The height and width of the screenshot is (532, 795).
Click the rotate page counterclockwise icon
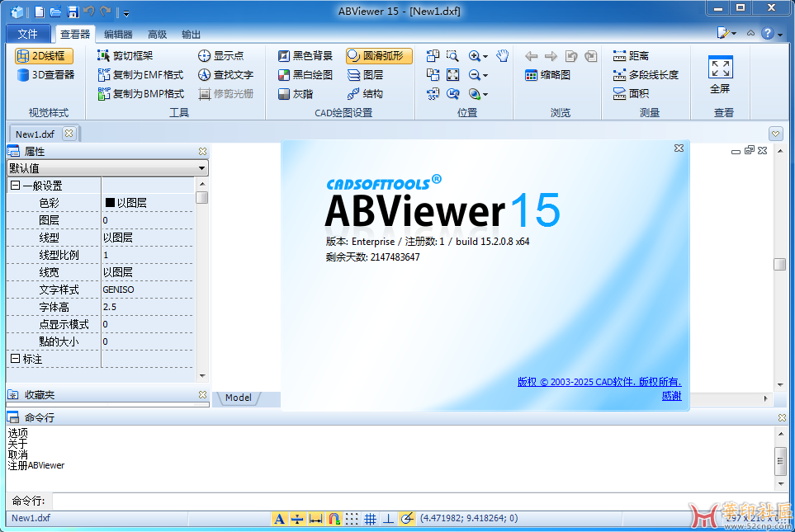[x=571, y=56]
